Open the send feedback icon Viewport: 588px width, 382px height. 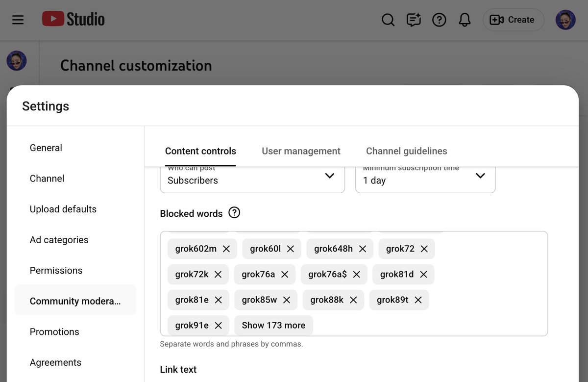[x=414, y=20]
